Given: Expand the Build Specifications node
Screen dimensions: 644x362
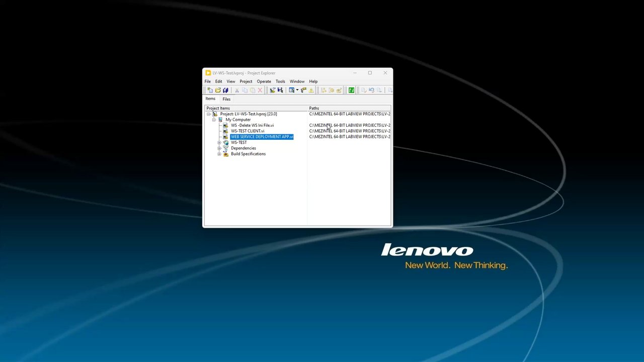Looking at the screenshot, I should pyautogui.click(x=219, y=154).
